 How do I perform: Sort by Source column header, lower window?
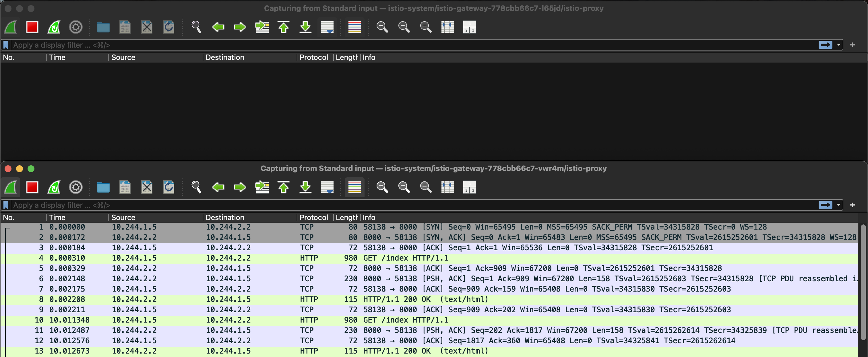[x=123, y=218]
